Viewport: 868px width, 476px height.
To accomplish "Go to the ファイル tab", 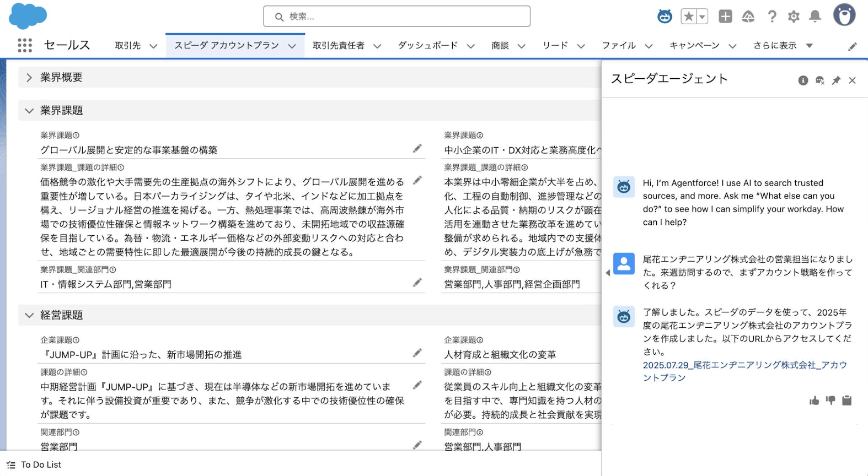I will [619, 46].
